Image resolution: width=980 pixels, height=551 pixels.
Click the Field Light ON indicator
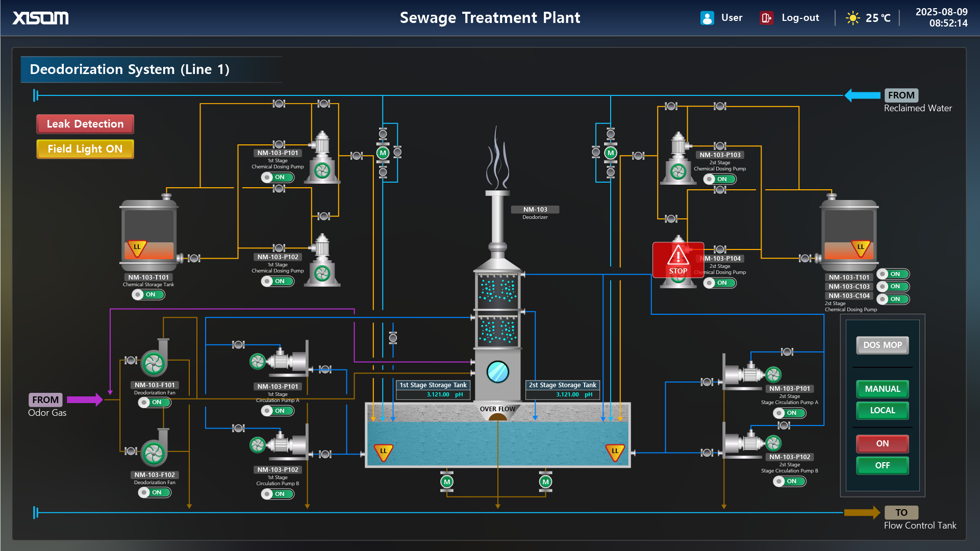coord(85,148)
